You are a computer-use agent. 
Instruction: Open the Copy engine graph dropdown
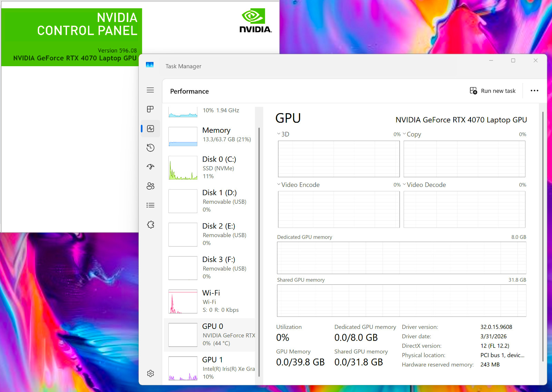coord(404,134)
